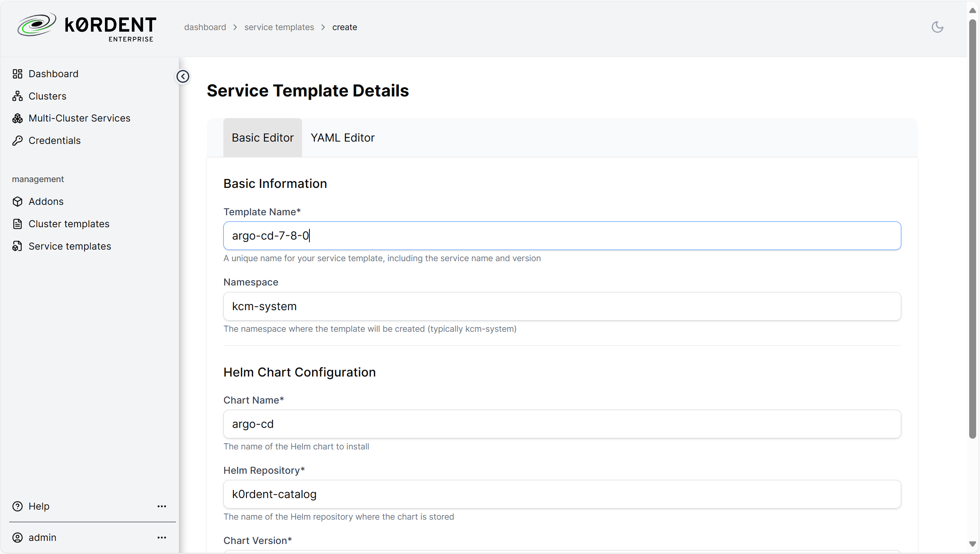Switch to the YAML Editor tab

343,138
